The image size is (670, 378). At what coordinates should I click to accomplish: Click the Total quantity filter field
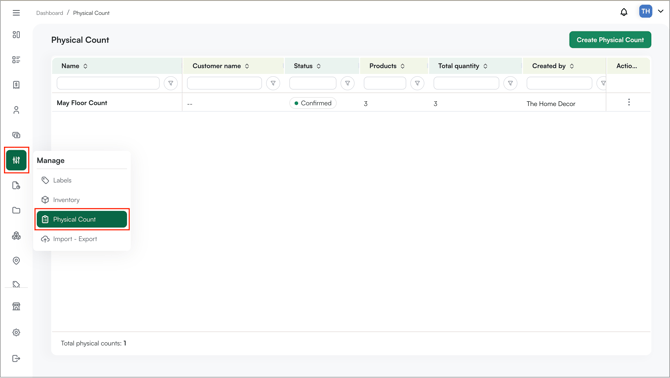[466, 83]
